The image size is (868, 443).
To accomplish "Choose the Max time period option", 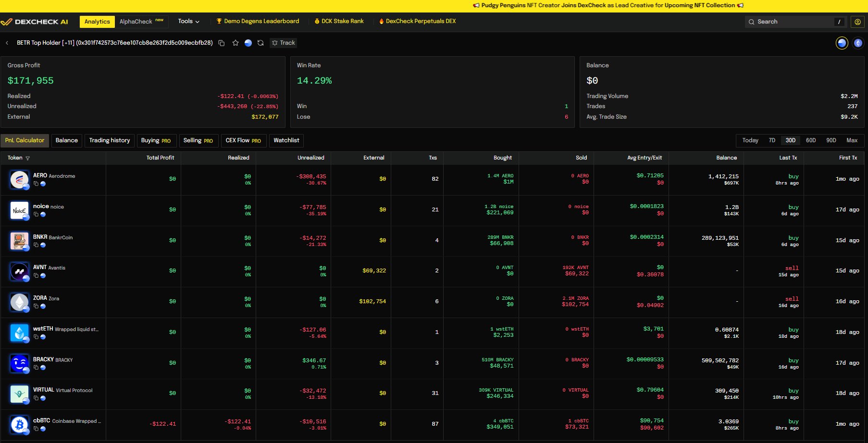I will (852, 140).
